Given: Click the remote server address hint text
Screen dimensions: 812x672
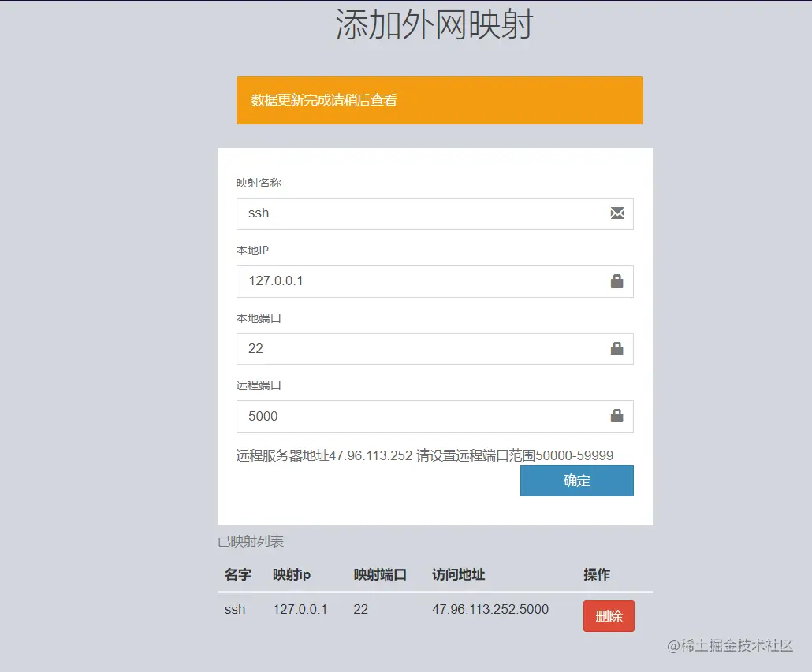Looking at the screenshot, I should tap(425, 456).
